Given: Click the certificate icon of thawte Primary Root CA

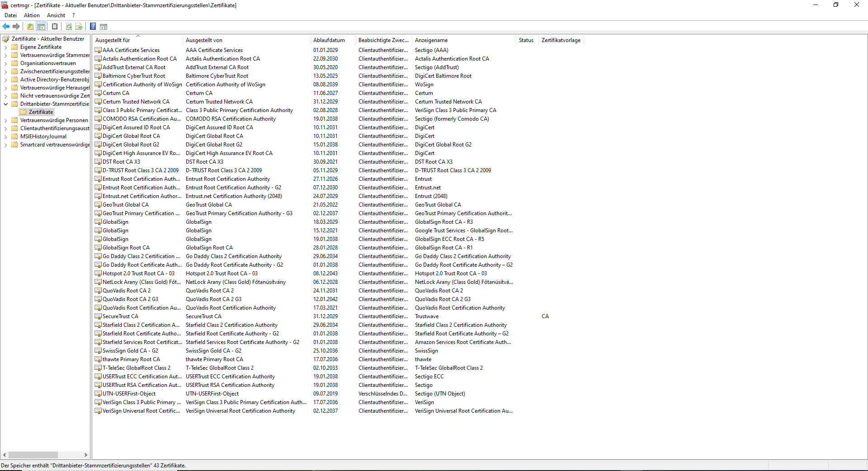Looking at the screenshot, I should (x=98, y=359).
